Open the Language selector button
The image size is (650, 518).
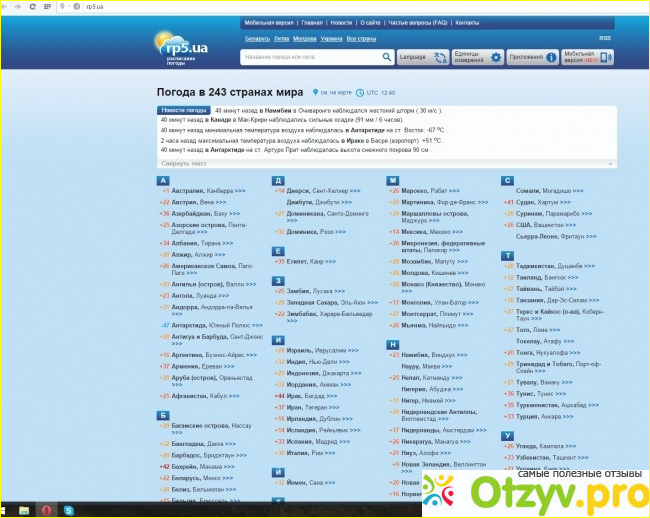pos(423,57)
